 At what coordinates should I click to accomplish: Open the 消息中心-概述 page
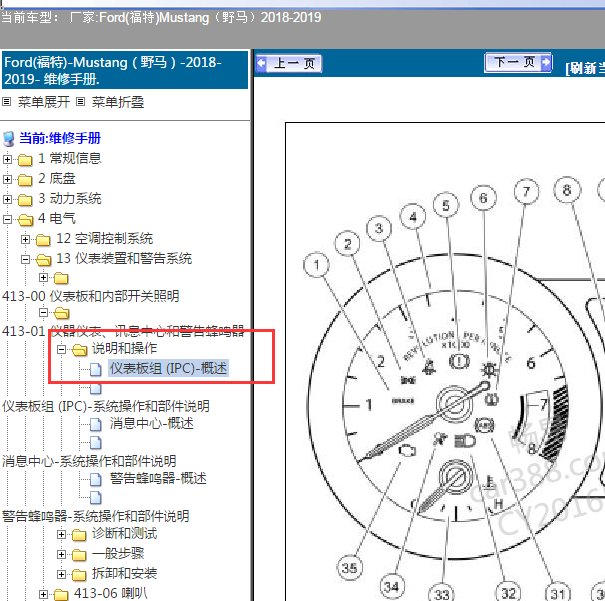tap(152, 424)
